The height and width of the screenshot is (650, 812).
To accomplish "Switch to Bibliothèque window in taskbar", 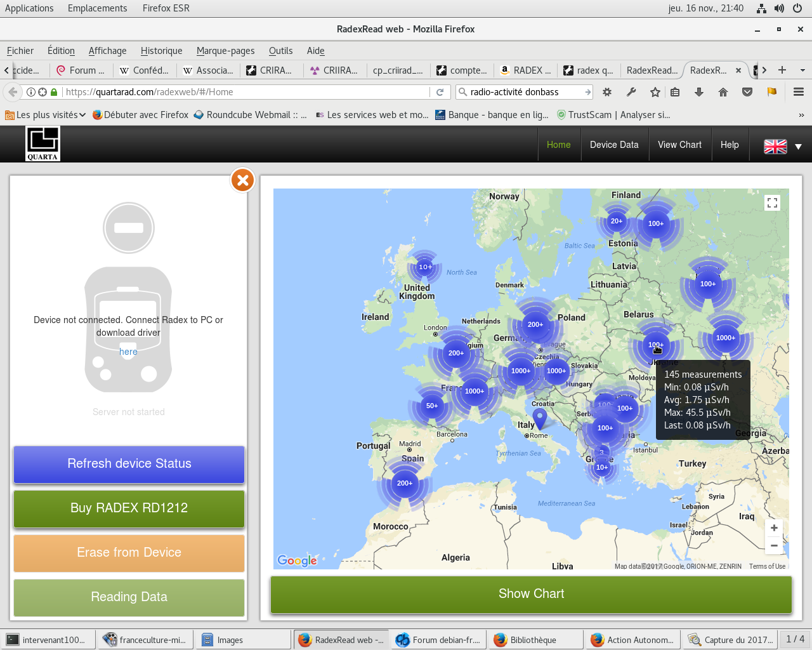I will point(535,640).
